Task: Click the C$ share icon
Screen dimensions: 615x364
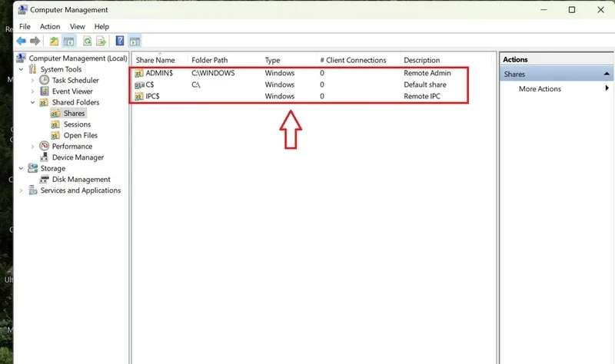Action: pyautogui.click(x=139, y=84)
